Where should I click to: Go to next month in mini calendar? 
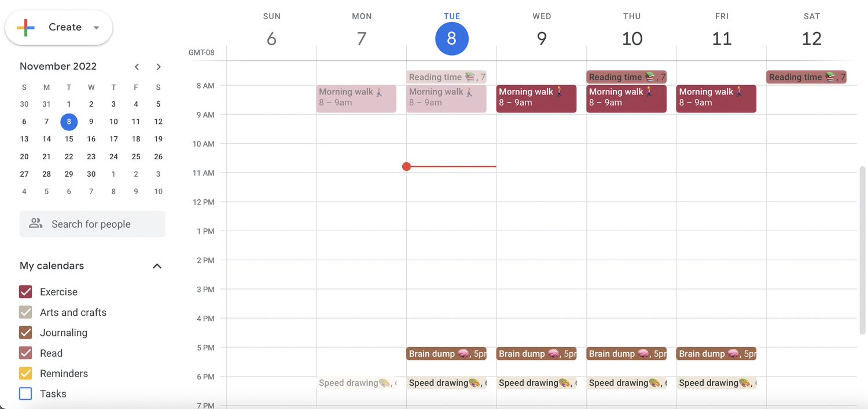pos(159,67)
